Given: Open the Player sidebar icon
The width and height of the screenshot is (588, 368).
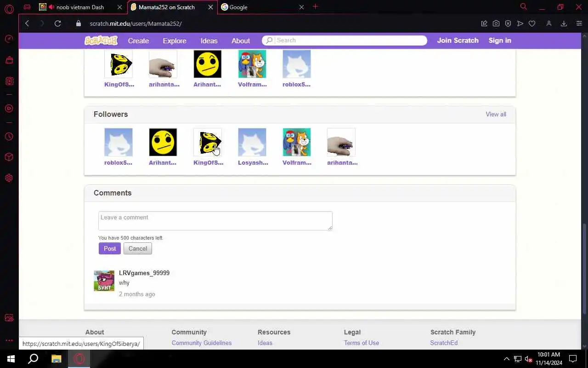Looking at the screenshot, I should click(x=9, y=109).
